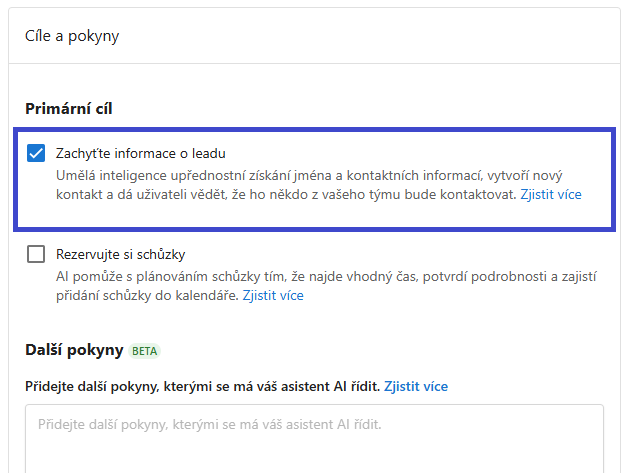Click the white checkmark inside blue checkbox
The height and width of the screenshot is (473, 636).
36,153
